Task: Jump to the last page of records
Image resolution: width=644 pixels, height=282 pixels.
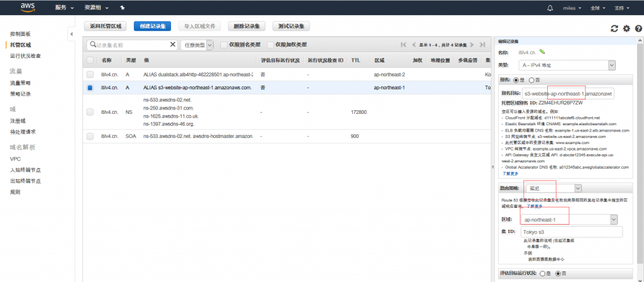Action: (x=482, y=45)
